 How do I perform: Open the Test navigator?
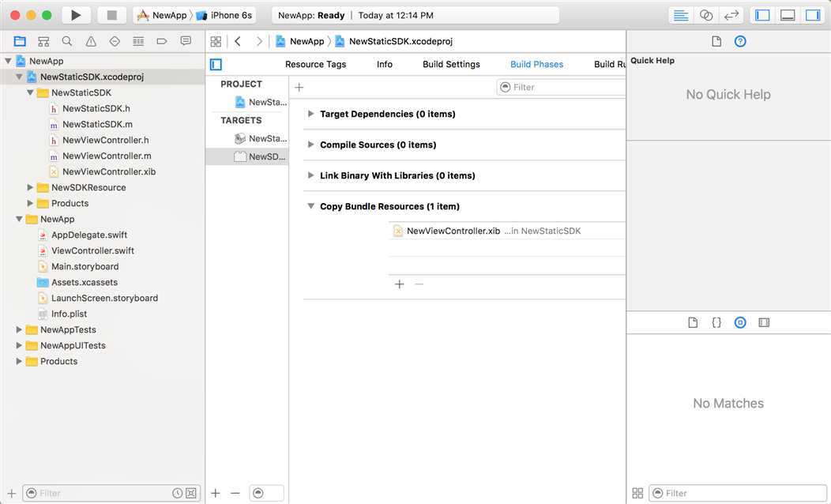(115, 41)
